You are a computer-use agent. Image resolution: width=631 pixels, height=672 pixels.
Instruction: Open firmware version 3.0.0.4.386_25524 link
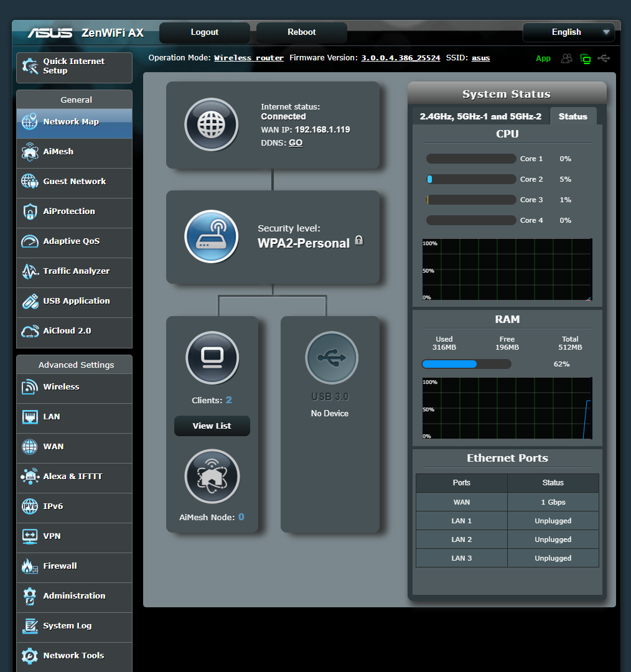pyautogui.click(x=400, y=58)
